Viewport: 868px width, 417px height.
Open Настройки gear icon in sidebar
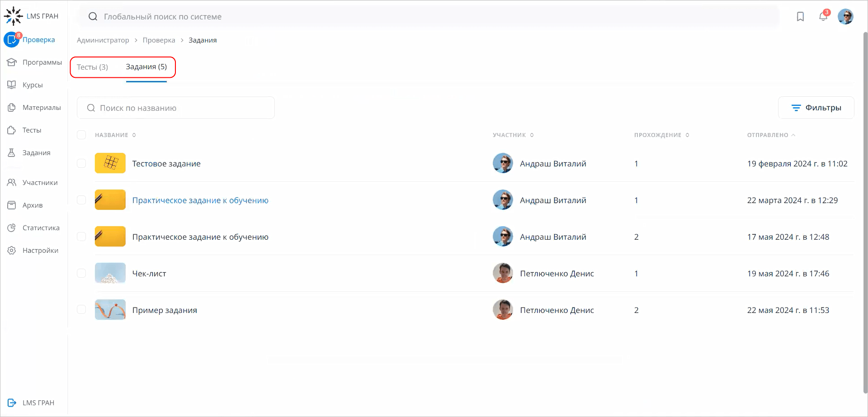(12, 251)
